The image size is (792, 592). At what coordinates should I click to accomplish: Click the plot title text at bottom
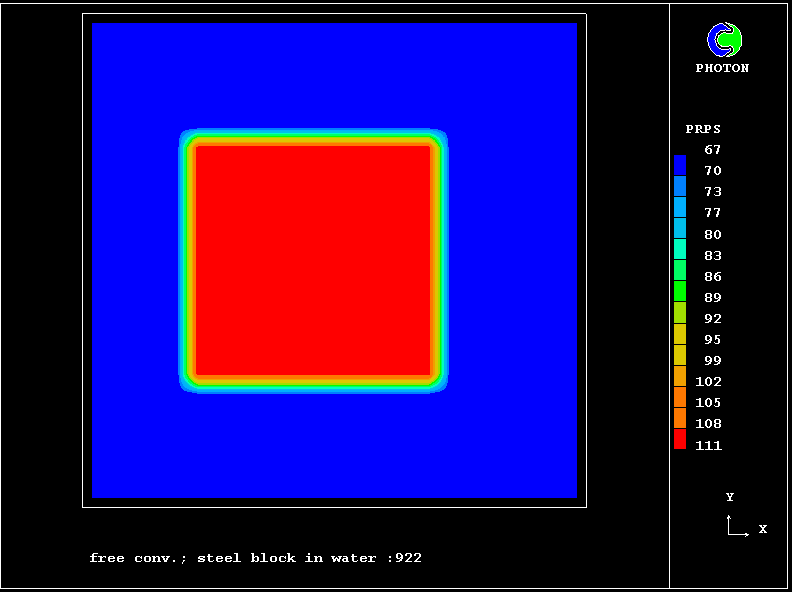click(x=255, y=558)
